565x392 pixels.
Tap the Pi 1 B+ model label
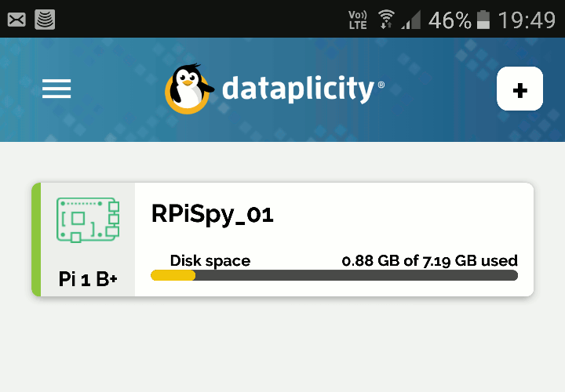click(88, 279)
